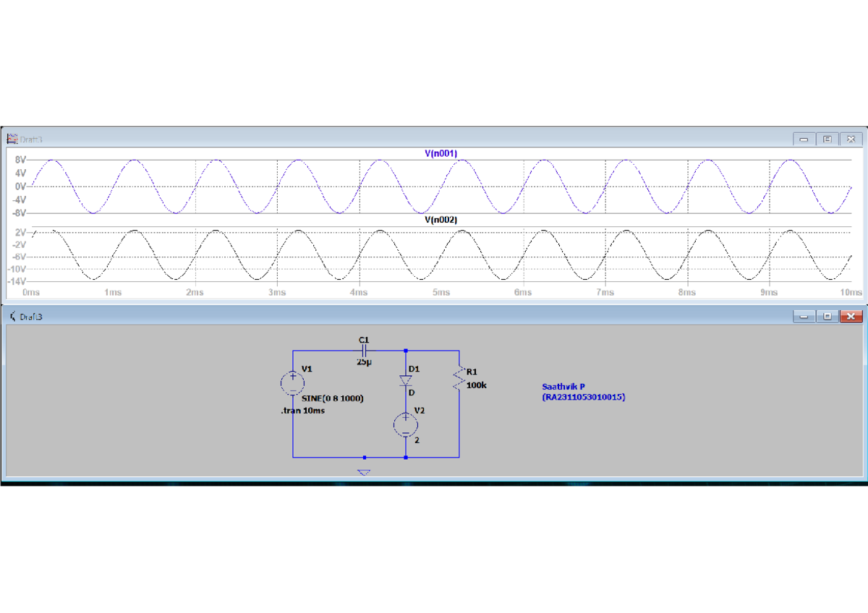Click the waveform viewer icon in Draft3 title bar
Image resolution: width=868 pixels, height=613 pixels.
(12, 139)
